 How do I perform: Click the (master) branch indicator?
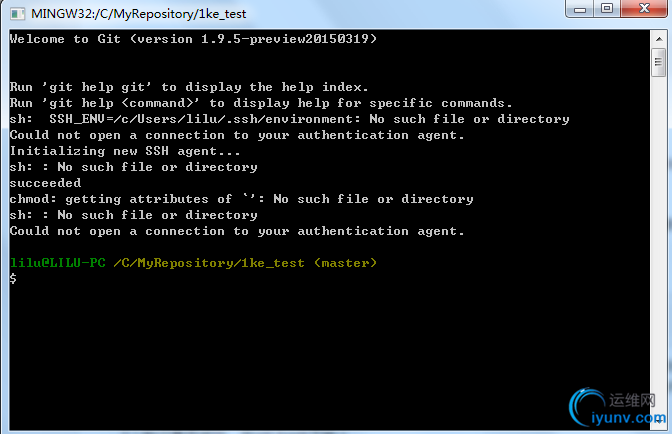click(345, 263)
